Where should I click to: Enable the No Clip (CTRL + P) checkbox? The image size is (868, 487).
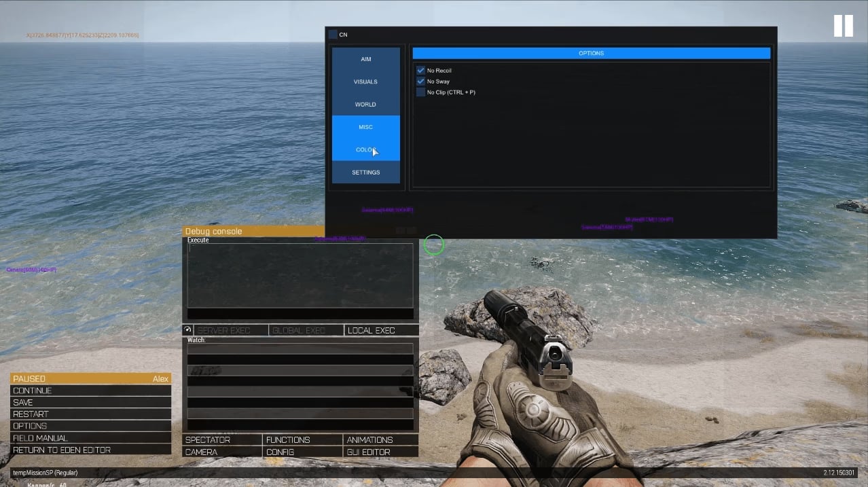420,92
